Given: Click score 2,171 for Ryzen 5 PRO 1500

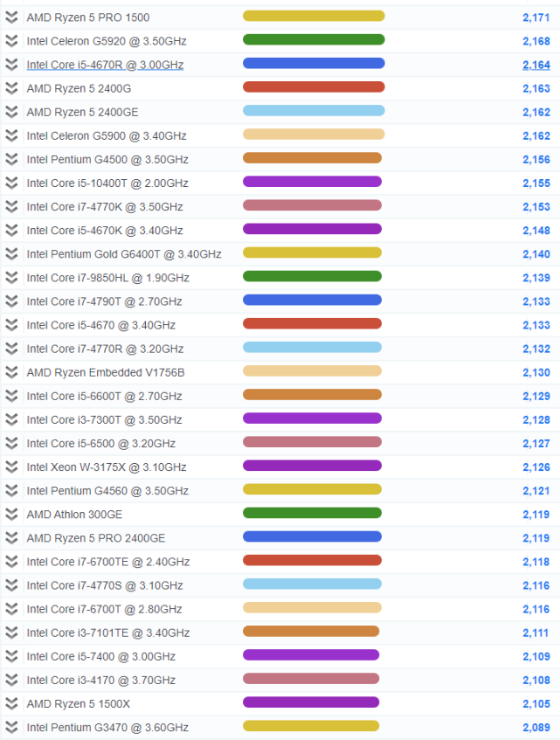Looking at the screenshot, I should click(536, 17).
